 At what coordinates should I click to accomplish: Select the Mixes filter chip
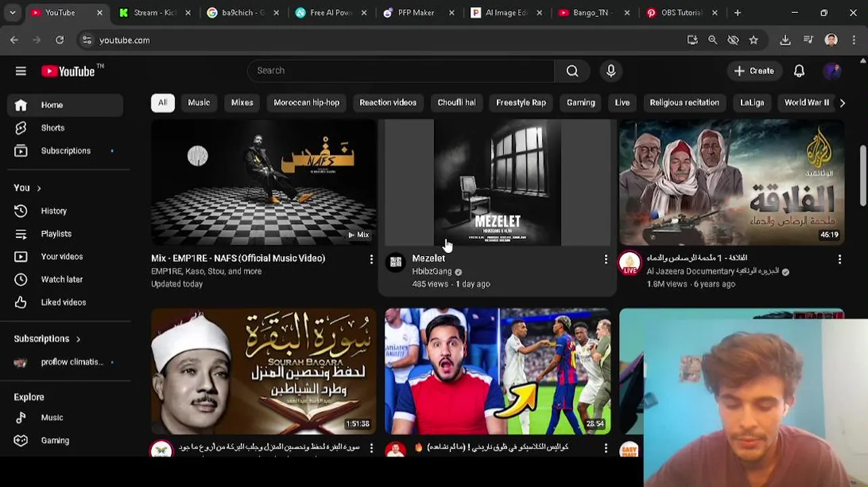pos(242,103)
